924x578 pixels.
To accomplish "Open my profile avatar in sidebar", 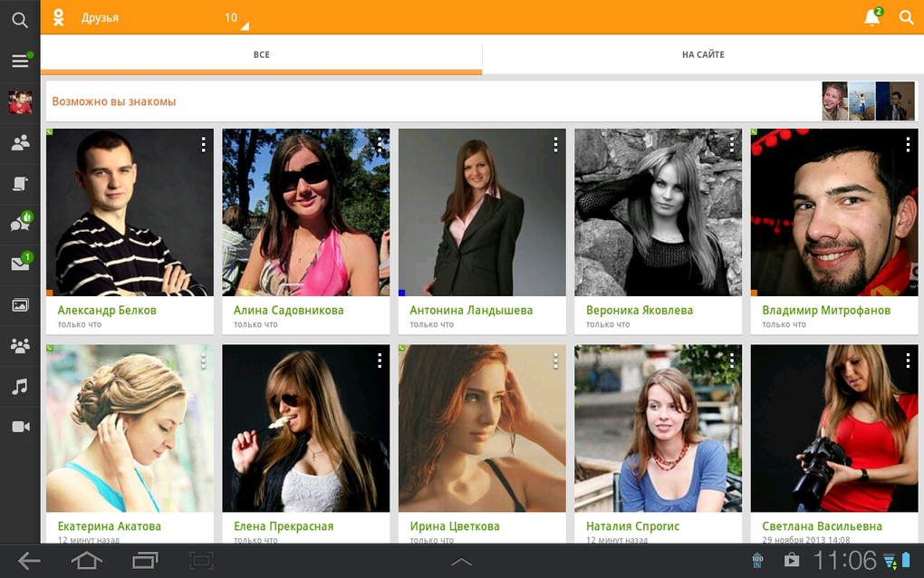I will (x=20, y=102).
